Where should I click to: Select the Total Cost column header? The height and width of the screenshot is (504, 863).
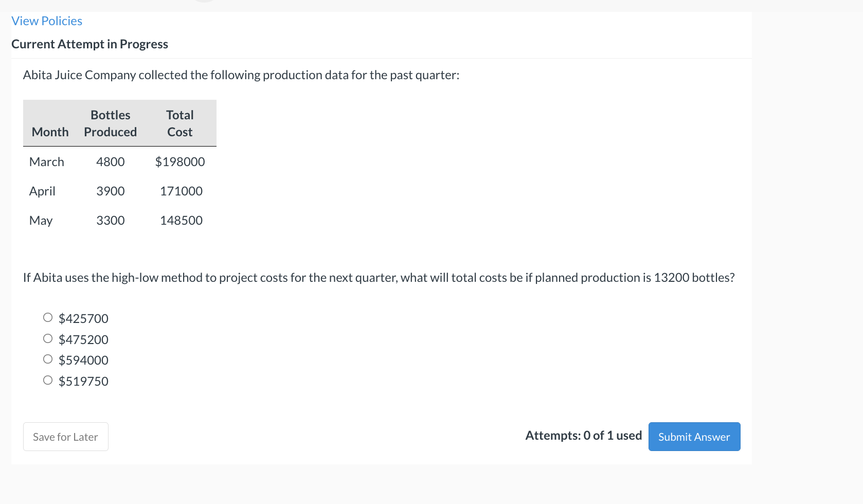tap(179, 123)
